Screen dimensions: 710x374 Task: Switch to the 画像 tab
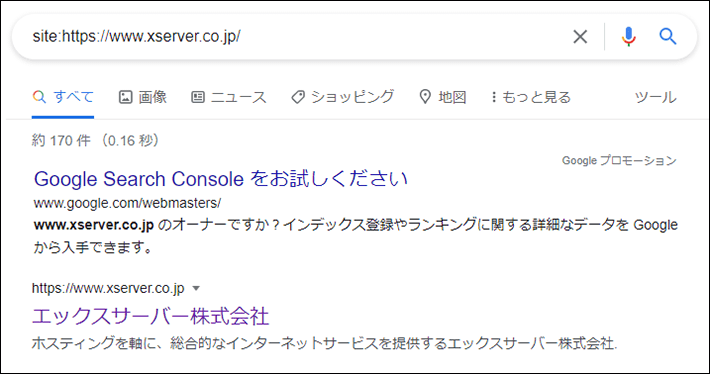click(x=143, y=97)
